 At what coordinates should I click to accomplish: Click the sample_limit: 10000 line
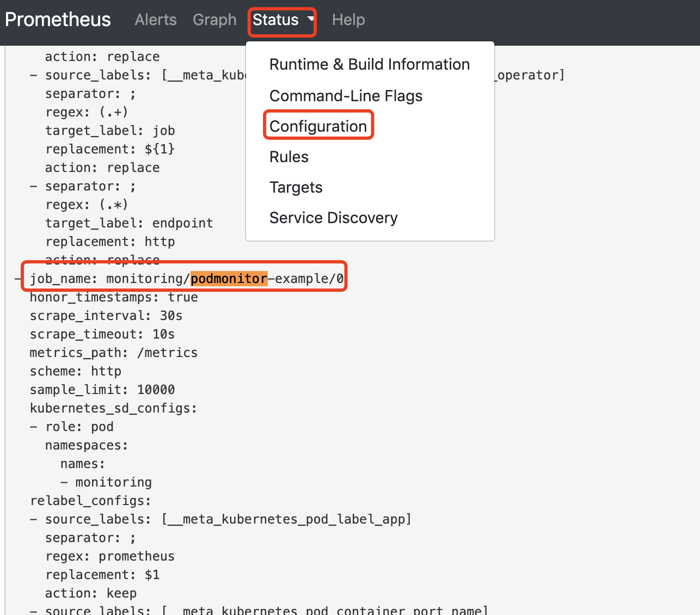(102, 390)
